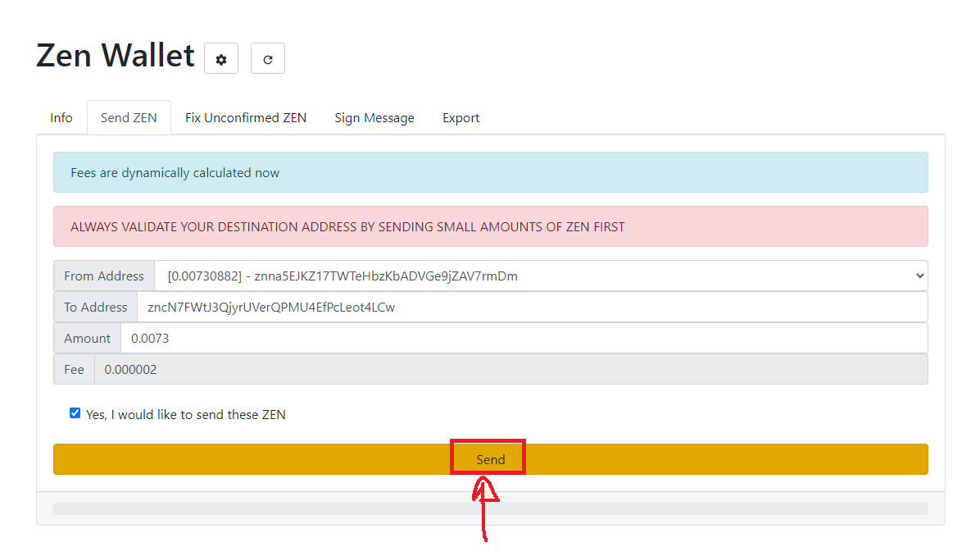Open the Export tab

(461, 117)
